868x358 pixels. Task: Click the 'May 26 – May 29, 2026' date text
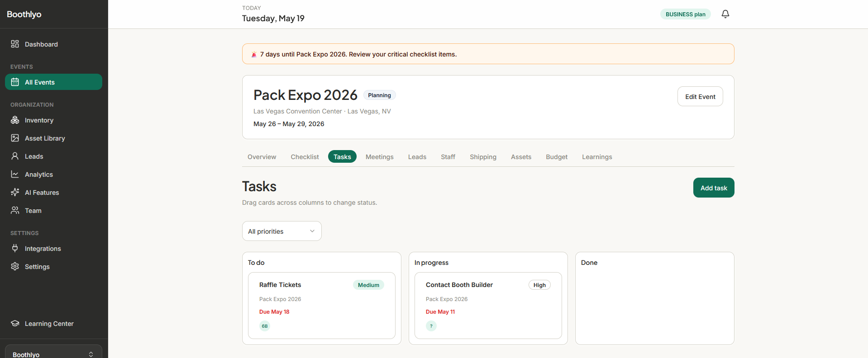point(289,124)
